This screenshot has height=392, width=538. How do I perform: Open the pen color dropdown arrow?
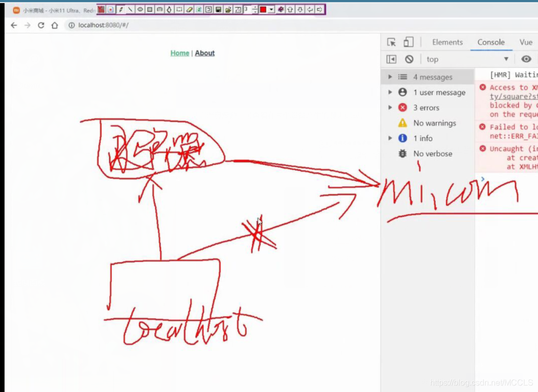271,10
